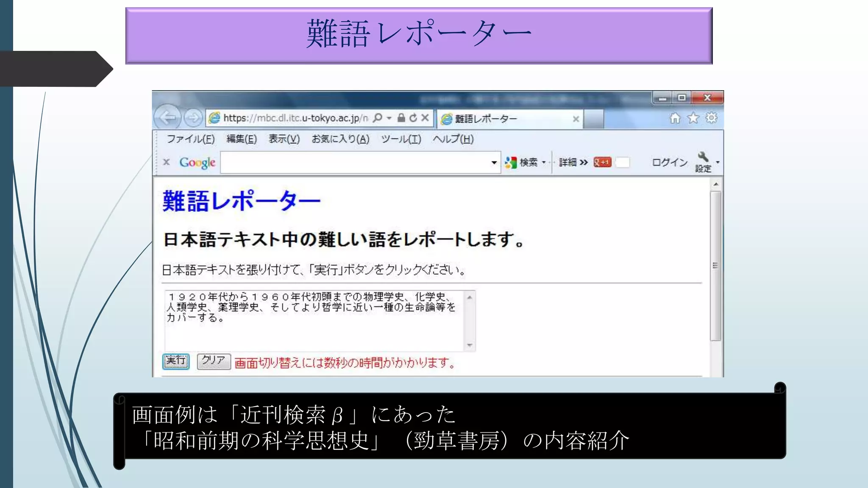Click the Google +1 button
This screenshot has height=488, width=868.
602,162
